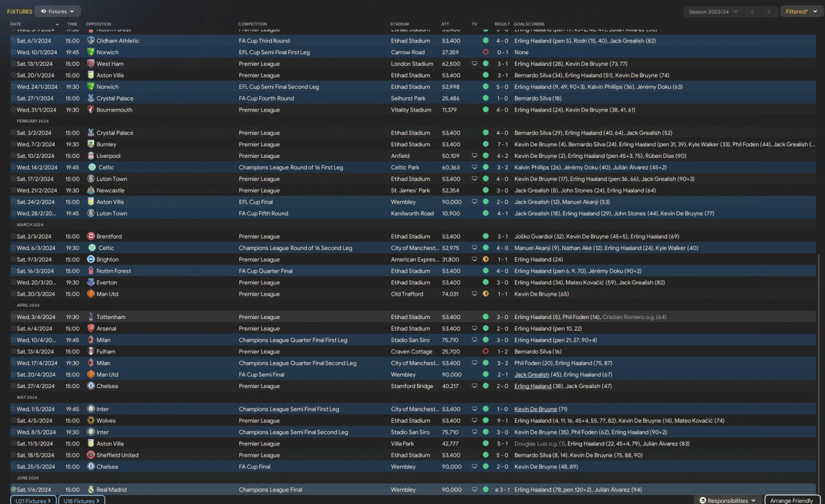Image resolution: width=825 pixels, height=504 pixels.
Task: Click green win dot in Burnley row
Action: coord(485,144)
